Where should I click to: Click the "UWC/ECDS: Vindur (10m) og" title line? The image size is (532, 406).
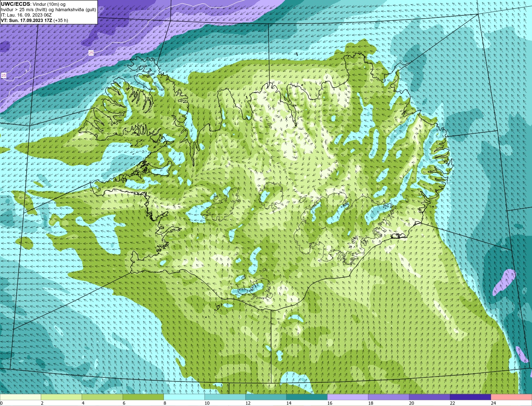pyautogui.click(x=33, y=4)
